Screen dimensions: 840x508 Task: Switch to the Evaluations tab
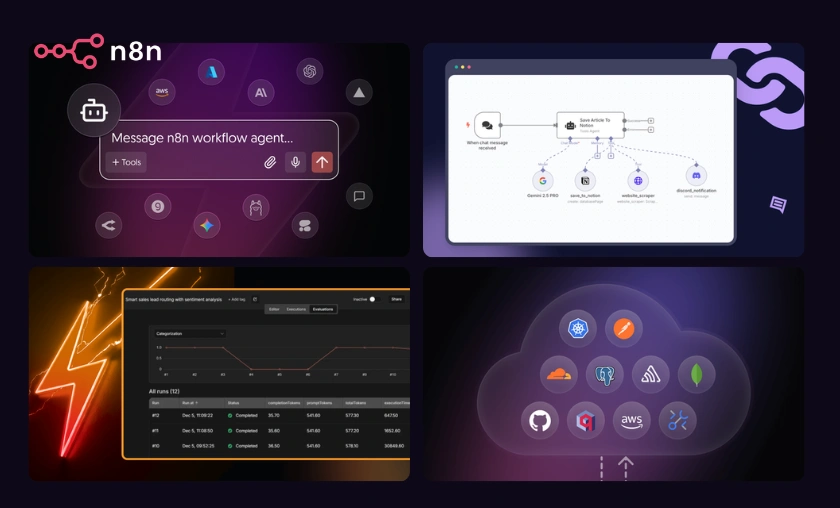pos(323,309)
